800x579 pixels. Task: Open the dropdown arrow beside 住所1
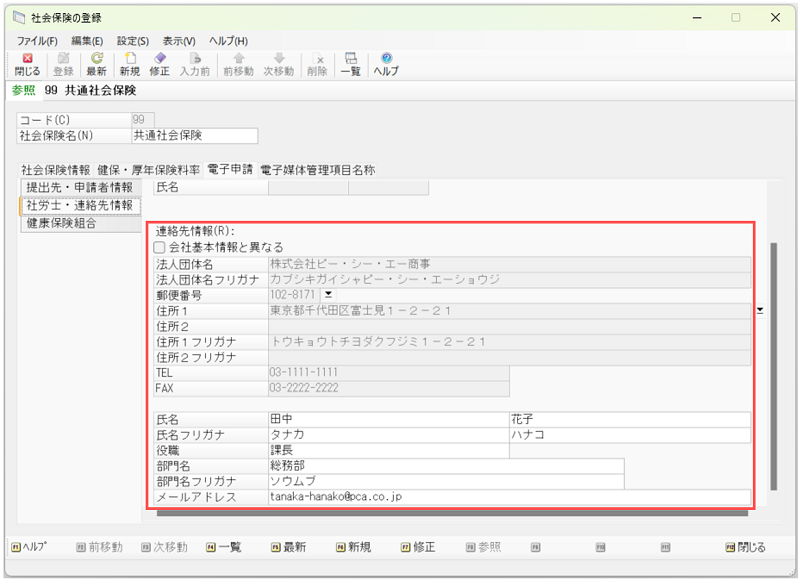pyautogui.click(x=760, y=310)
